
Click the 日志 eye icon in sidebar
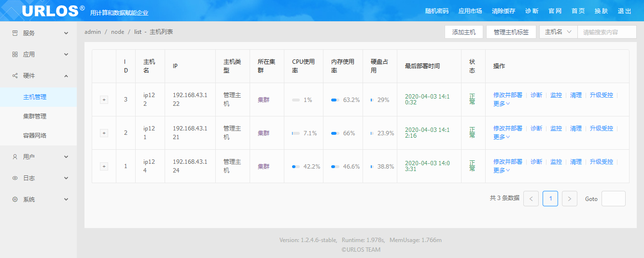pos(14,178)
